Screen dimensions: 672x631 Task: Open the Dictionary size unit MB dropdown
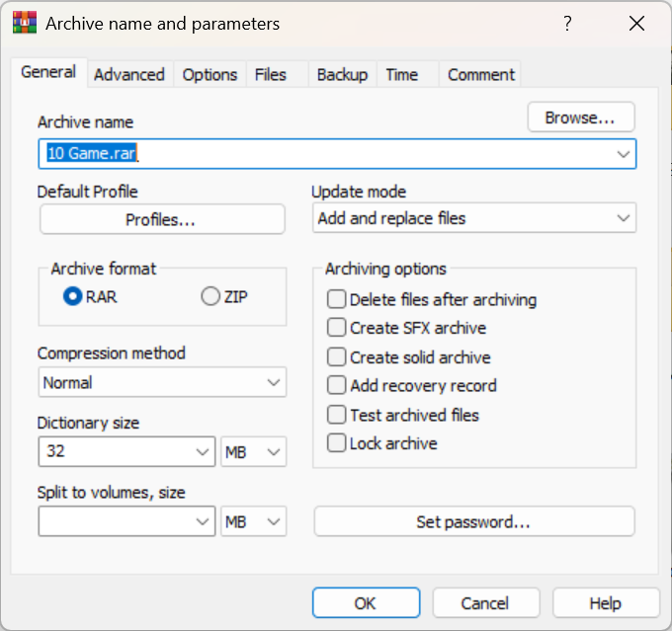[253, 451]
